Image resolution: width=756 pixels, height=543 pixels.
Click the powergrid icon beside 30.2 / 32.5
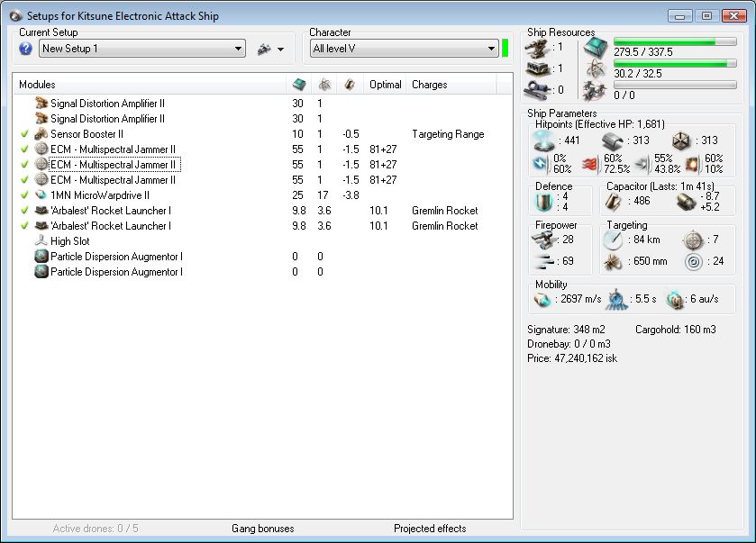click(x=596, y=69)
